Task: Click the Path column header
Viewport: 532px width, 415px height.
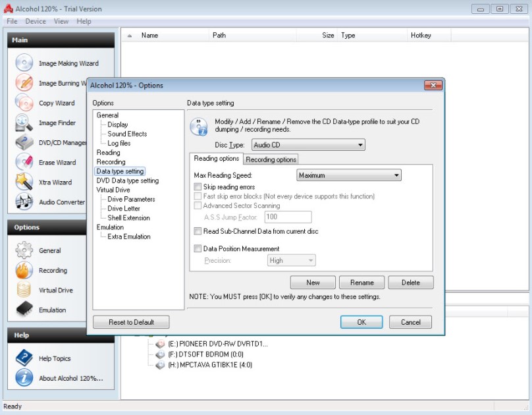Action: [253, 36]
